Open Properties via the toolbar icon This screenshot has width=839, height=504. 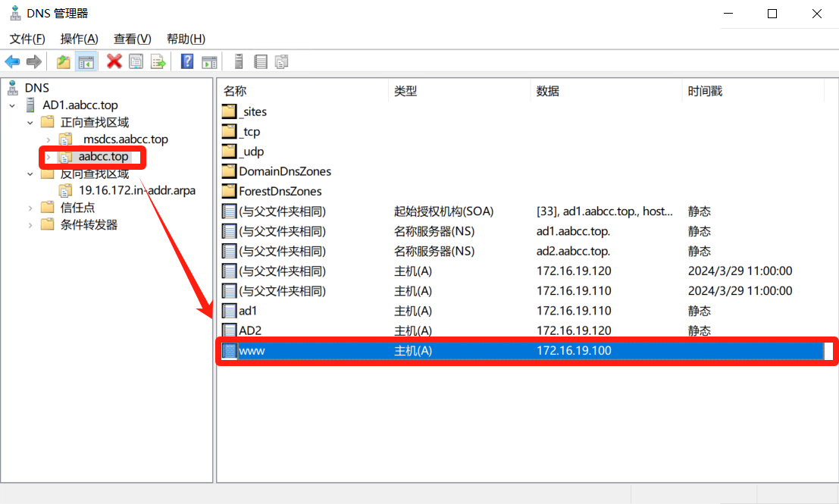coord(136,61)
